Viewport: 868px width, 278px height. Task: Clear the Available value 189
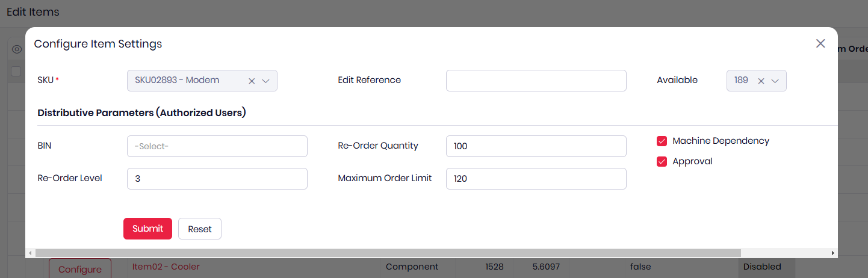click(761, 81)
